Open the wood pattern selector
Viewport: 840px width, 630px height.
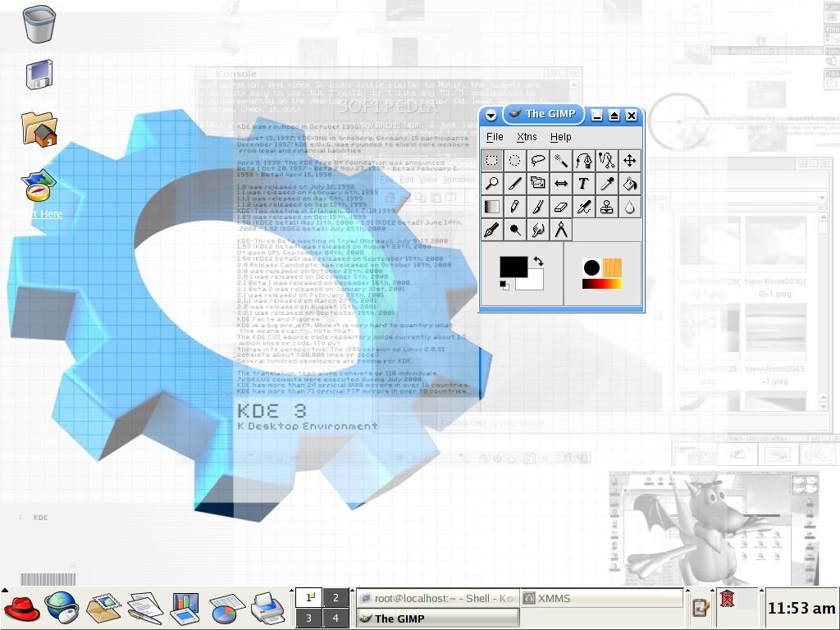click(612, 268)
